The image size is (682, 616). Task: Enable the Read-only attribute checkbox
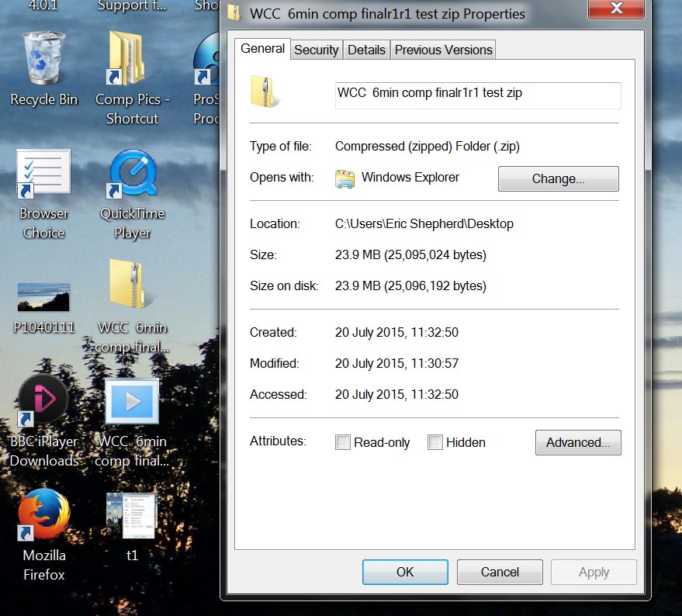343,442
